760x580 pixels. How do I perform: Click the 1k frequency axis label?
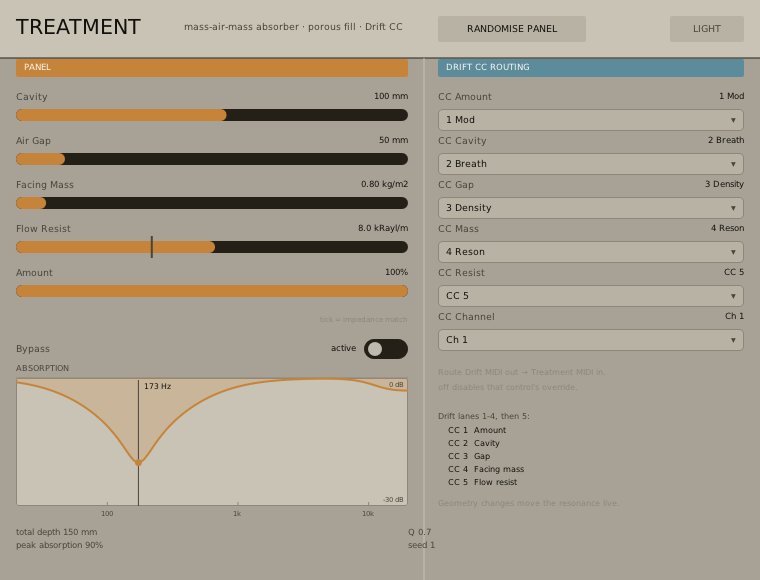pos(237,514)
